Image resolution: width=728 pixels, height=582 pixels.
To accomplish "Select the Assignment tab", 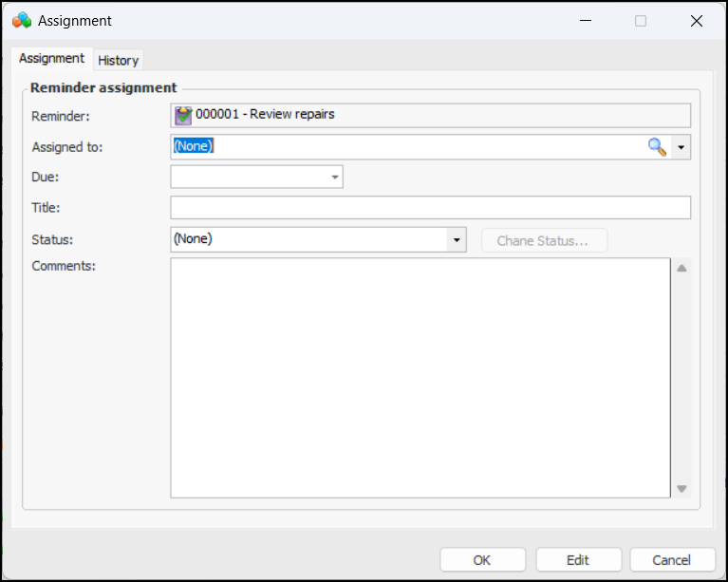I will tap(51, 59).
